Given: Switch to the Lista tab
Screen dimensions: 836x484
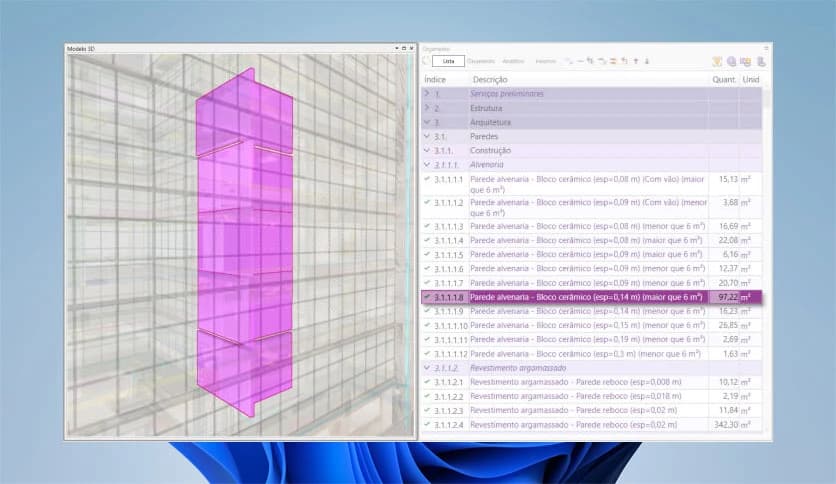Looking at the screenshot, I should click(x=448, y=61).
